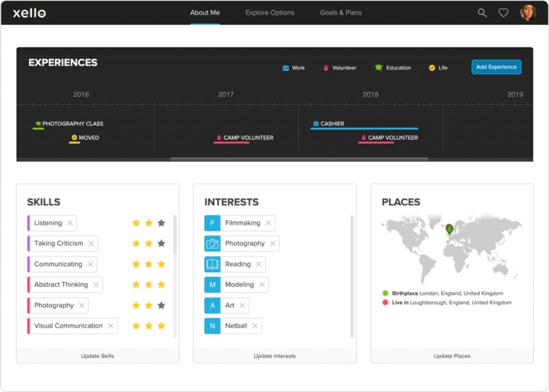The image size is (549, 392).
Task: Switch to the Explore Options tab
Action: click(270, 13)
